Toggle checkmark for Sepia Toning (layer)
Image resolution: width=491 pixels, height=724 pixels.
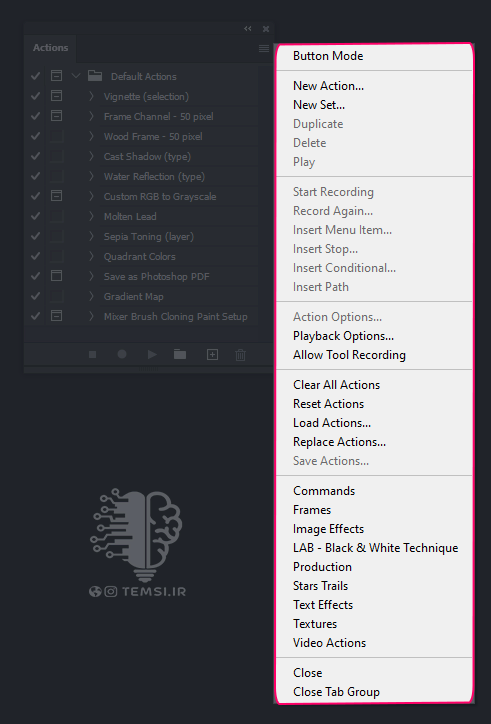[35, 236]
